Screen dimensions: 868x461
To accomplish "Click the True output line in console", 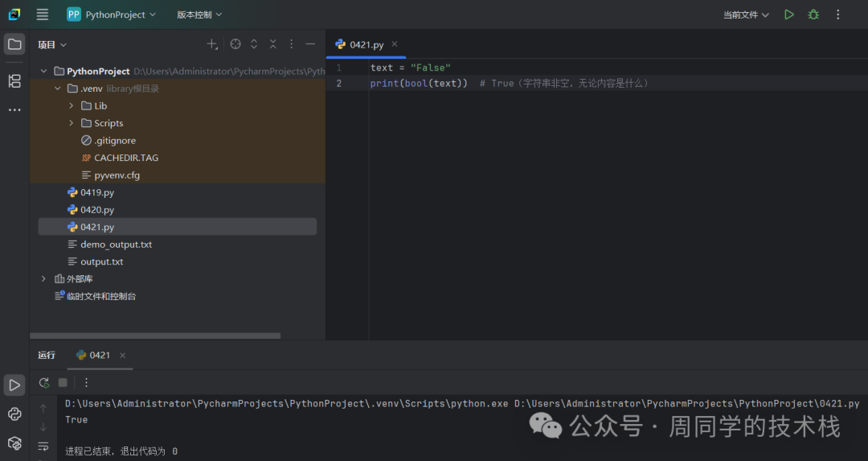I will point(76,419).
